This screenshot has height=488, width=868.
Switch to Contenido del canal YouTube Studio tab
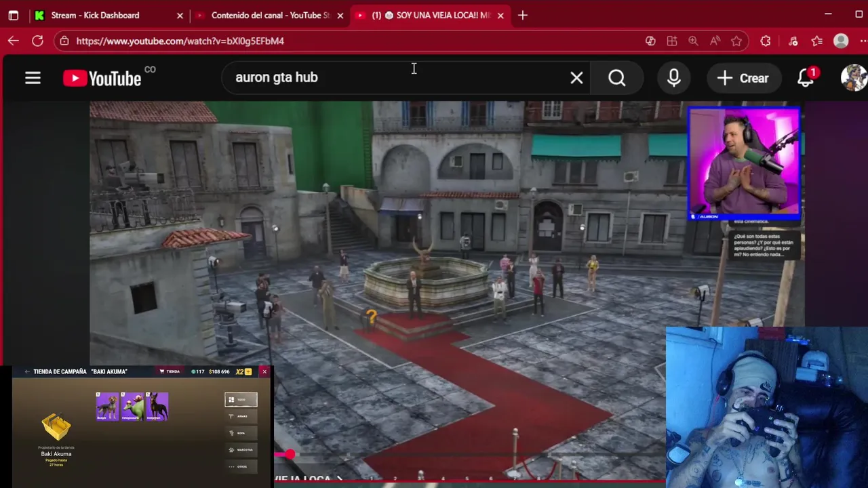[271, 15]
